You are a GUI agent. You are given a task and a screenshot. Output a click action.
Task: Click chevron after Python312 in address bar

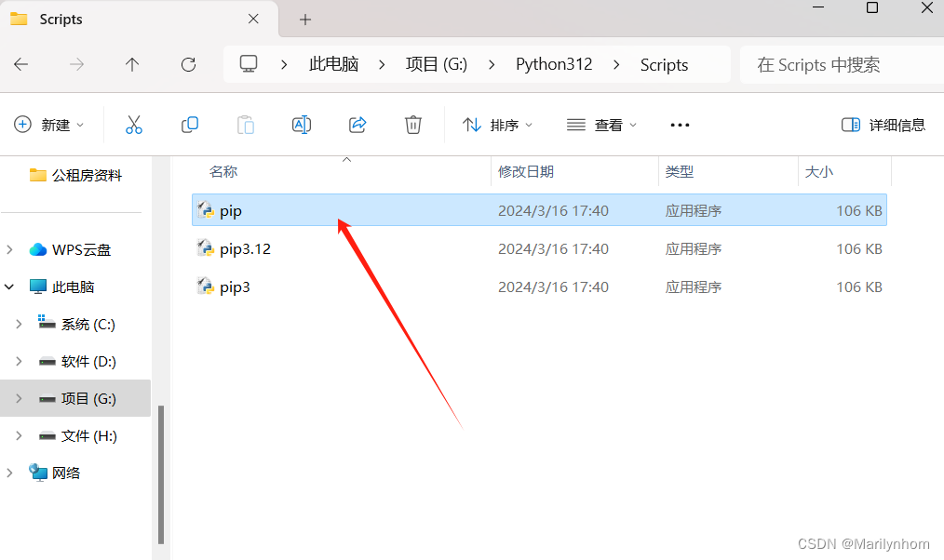point(616,65)
